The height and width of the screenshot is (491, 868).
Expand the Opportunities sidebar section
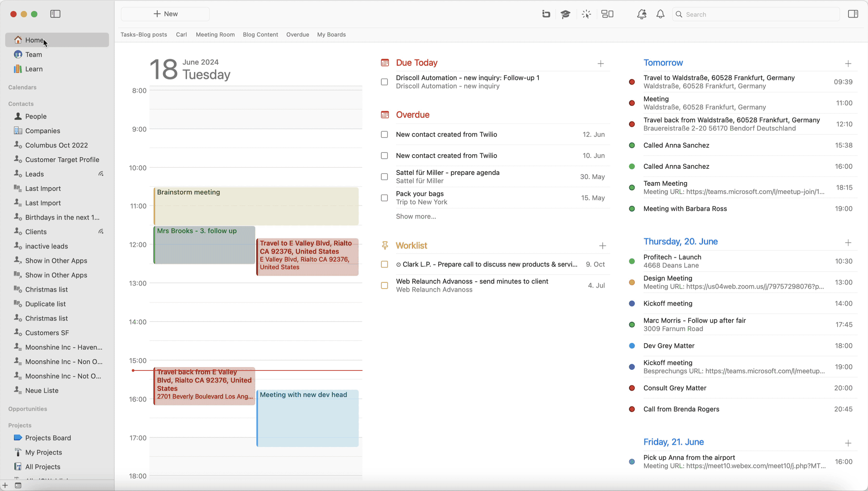coord(28,409)
